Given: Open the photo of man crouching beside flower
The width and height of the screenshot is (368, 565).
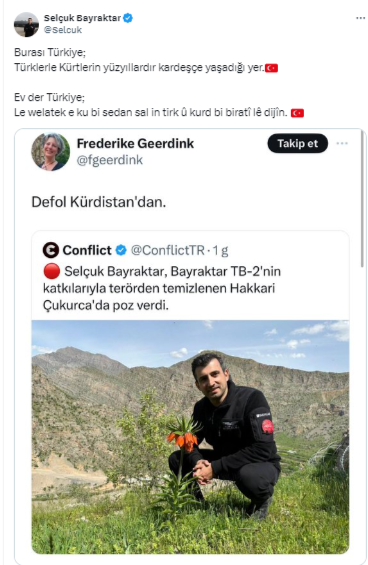Looking at the screenshot, I should [190, 437].
